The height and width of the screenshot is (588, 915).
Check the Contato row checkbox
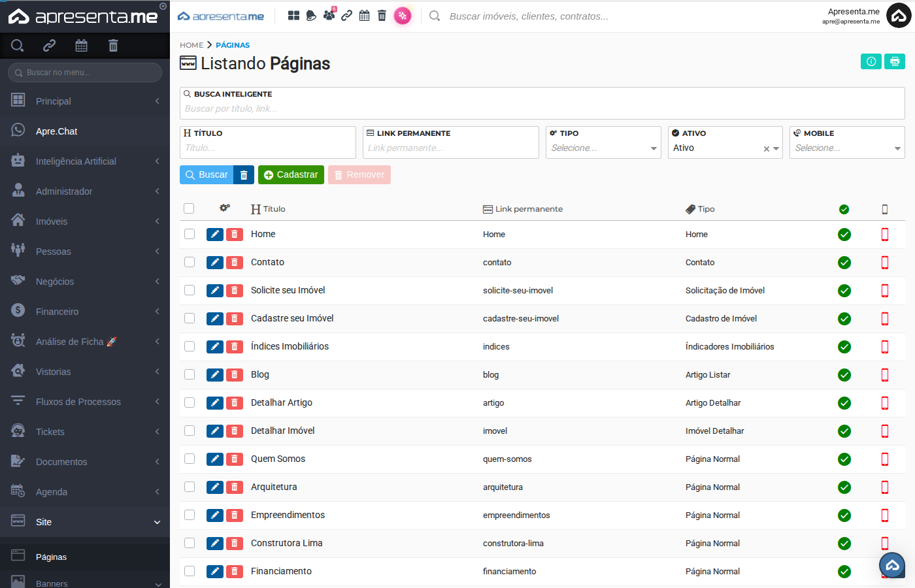click(190, 262)
